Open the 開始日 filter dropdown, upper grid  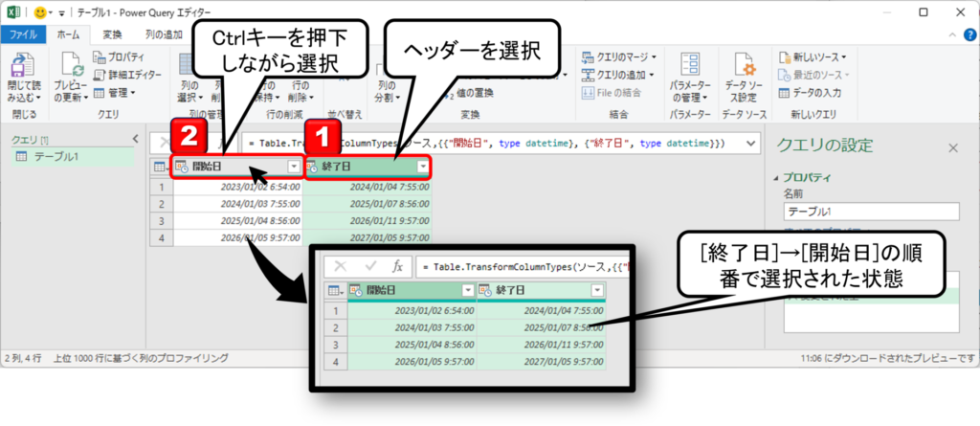[294, 167]
